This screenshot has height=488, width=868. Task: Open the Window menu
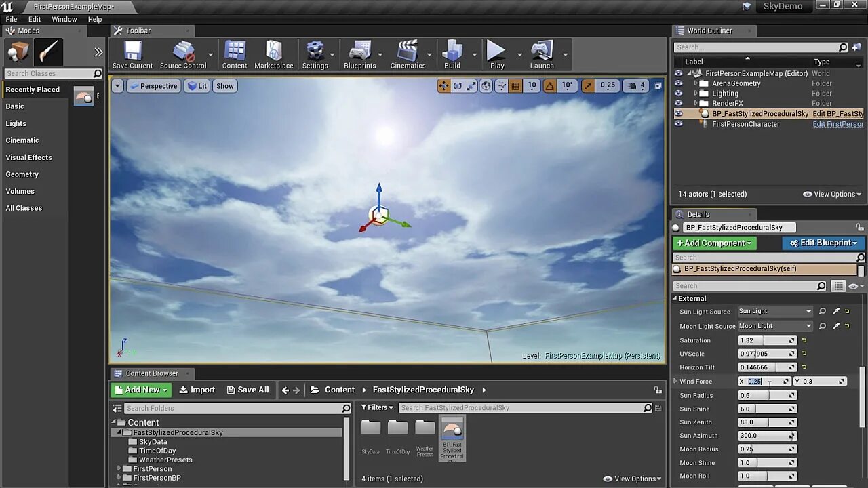point(64,19)
